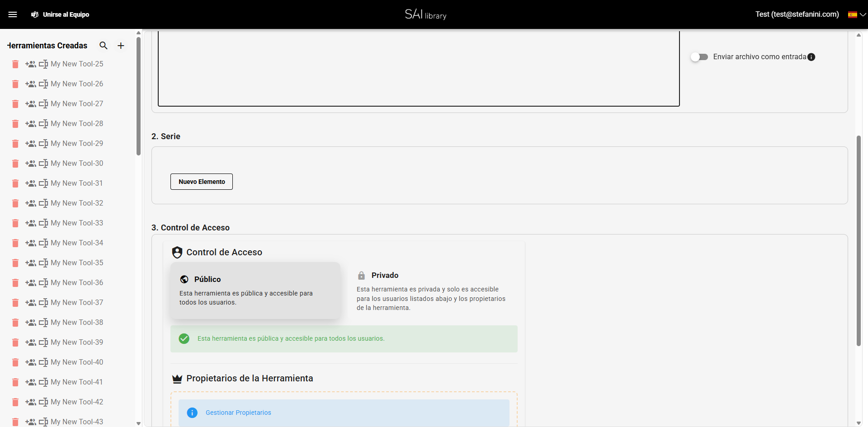Enable the Enviar archivo como entrada switch
Image resolution: width=868 pixels, height=427 pixels.
(700, 57)
